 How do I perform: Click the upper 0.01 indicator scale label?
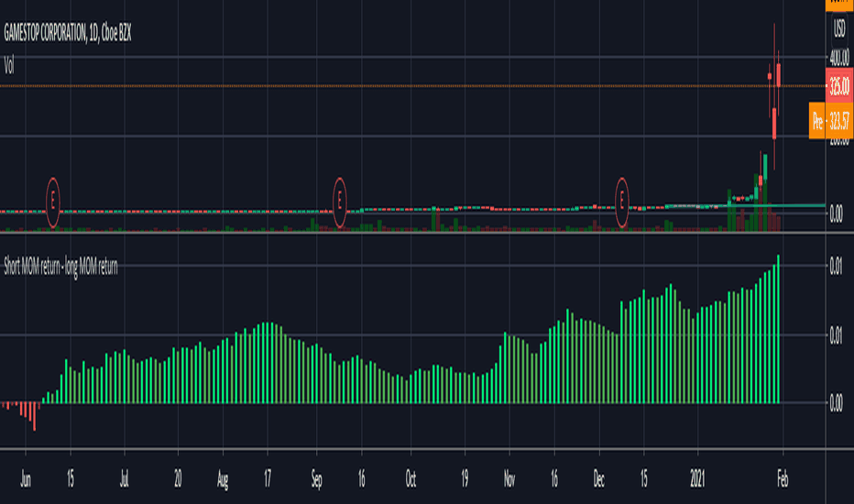coord(837,267)
